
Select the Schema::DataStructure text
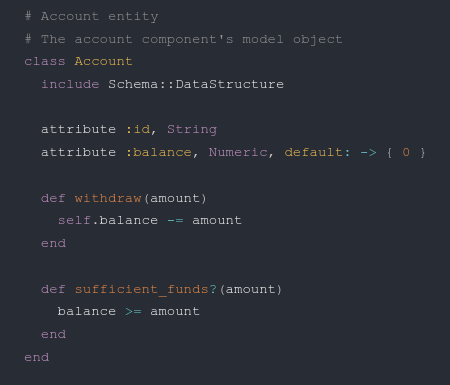(x=196, y=84)
